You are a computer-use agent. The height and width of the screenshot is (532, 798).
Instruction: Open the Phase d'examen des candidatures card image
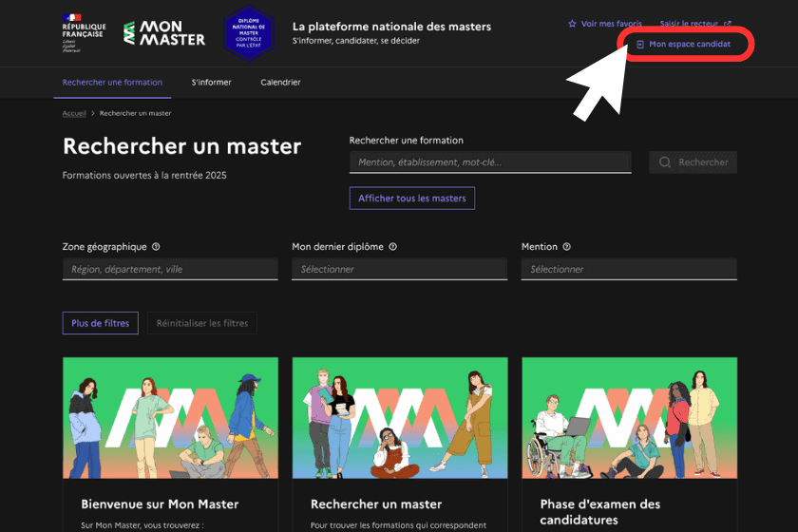[x=630, y=418]
